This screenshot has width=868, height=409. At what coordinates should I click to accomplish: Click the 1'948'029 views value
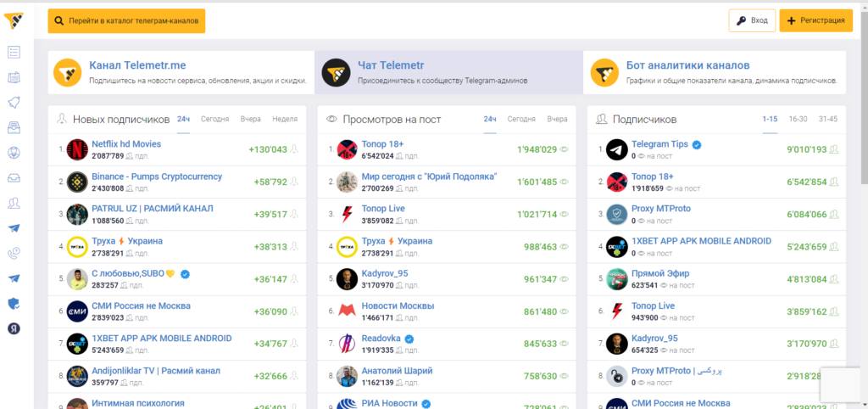tap(537, 149)
